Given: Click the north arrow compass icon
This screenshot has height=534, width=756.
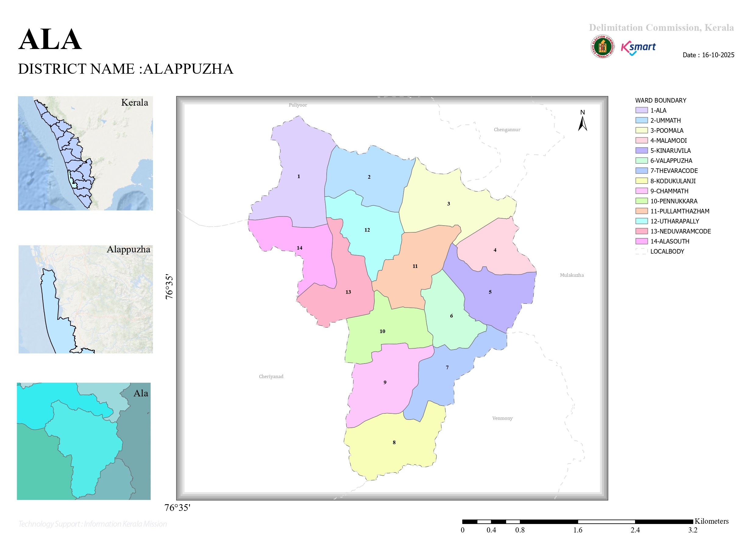Looking at the screenshot, I should click(583, 121).
